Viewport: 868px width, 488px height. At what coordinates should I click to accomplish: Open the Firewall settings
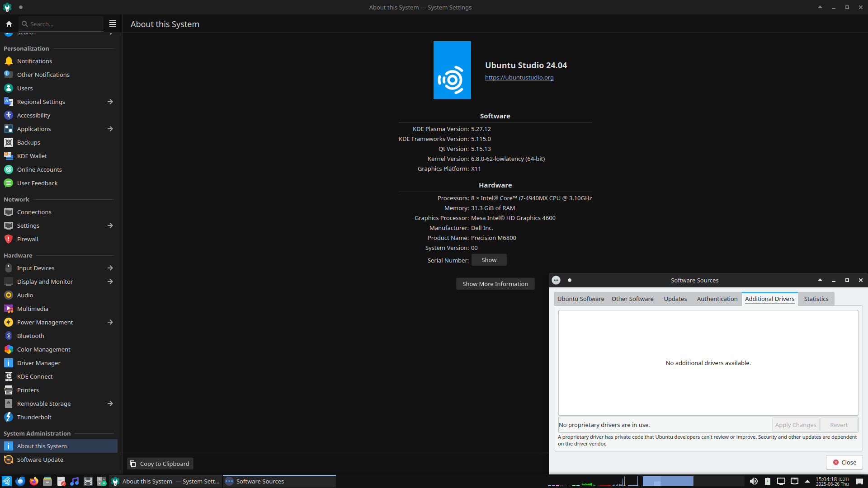(x=59, y=239)
